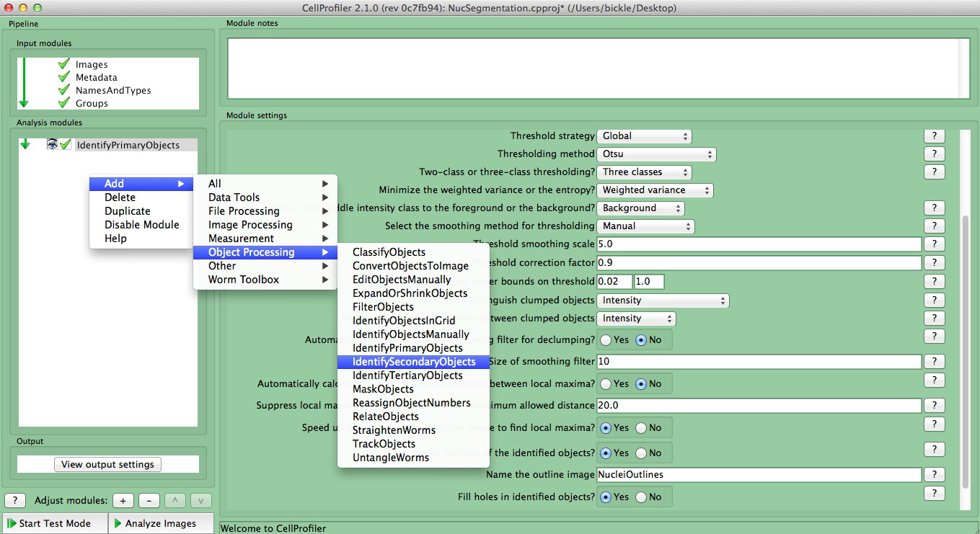Add the IdentifySecondaryObjects module
The width and height of the screenshot is (980, 534).
point(414,362)
